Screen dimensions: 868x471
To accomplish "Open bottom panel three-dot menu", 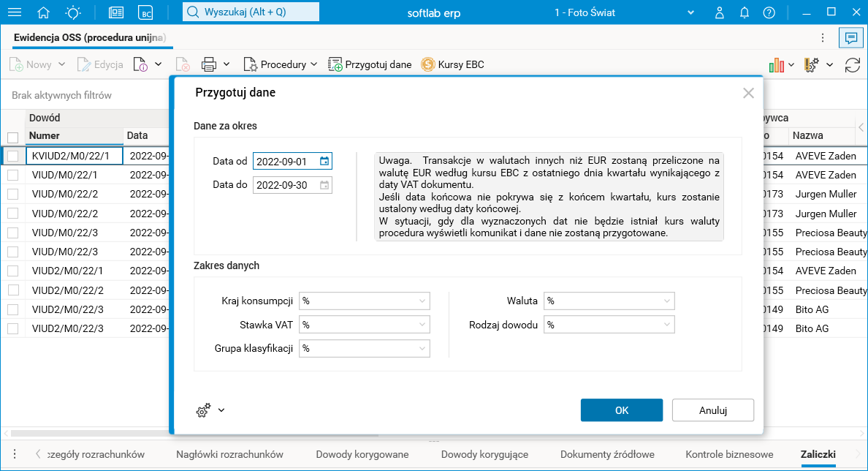I will click(x=15, y=454).
